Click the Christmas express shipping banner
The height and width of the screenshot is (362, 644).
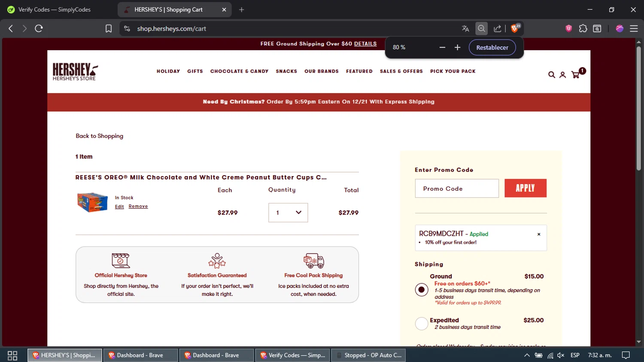pyautogui.click(x=319, y=102)
